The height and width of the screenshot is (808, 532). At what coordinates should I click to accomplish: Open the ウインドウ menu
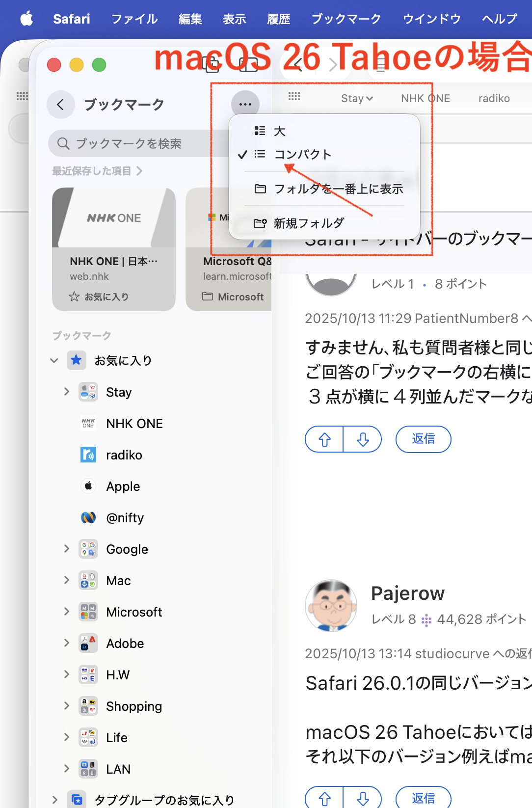pos(432,19)
